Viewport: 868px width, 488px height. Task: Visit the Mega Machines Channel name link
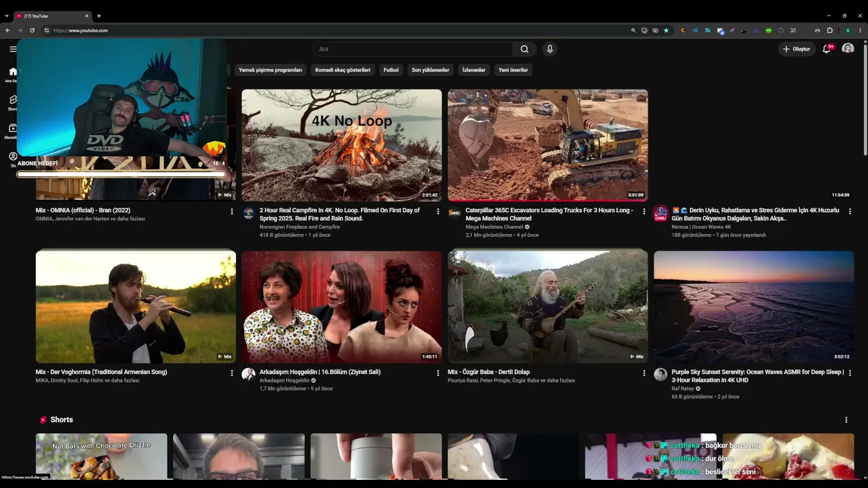494,227
